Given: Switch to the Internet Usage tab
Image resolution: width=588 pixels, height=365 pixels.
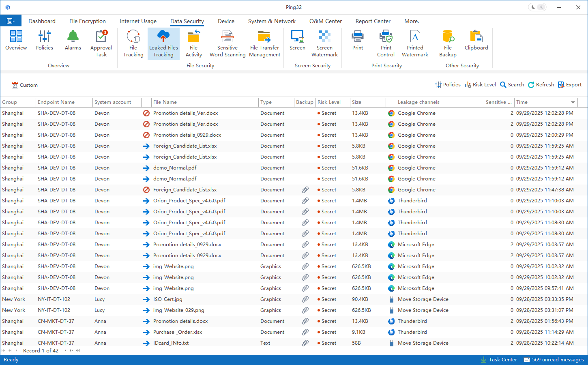Looking at the screenshot, I should [x=138, y=21].
